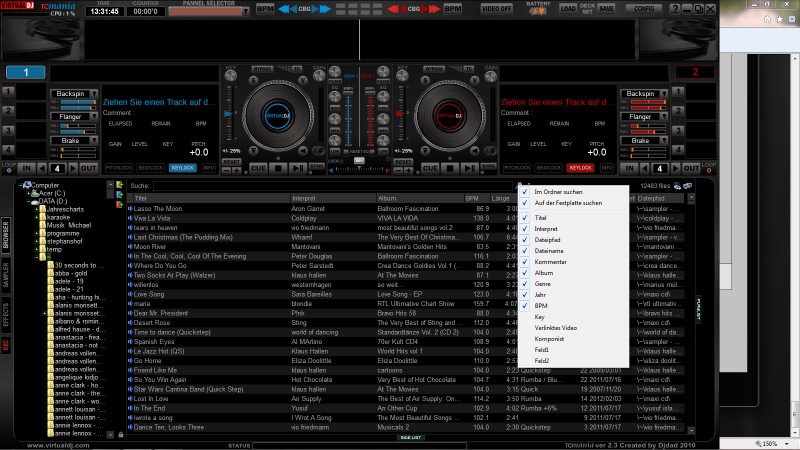Select deck 2 red indicator
Screen dimensions: 800x450
(695, 72)
